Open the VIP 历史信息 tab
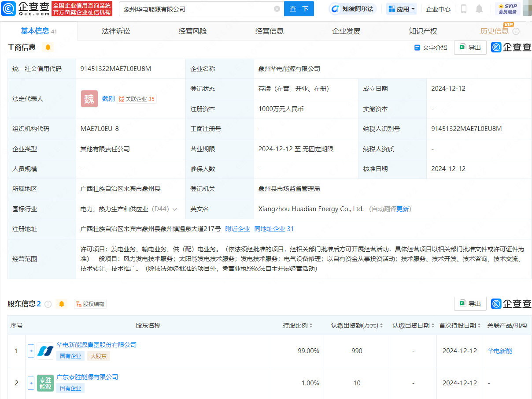Viewport: 532px width, 399px height. pos(495,31)
